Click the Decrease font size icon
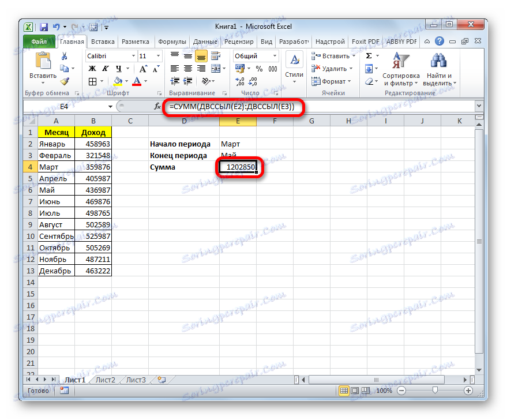 (156, 69)
